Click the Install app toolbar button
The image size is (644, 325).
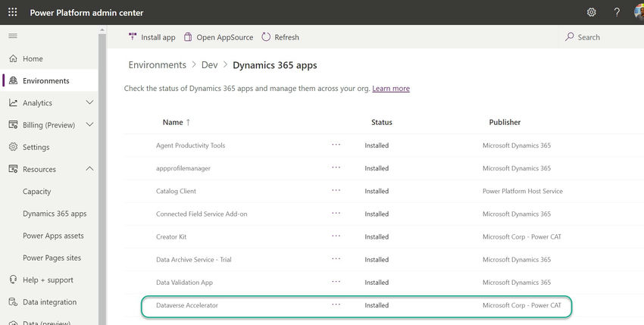pos(152,37)
